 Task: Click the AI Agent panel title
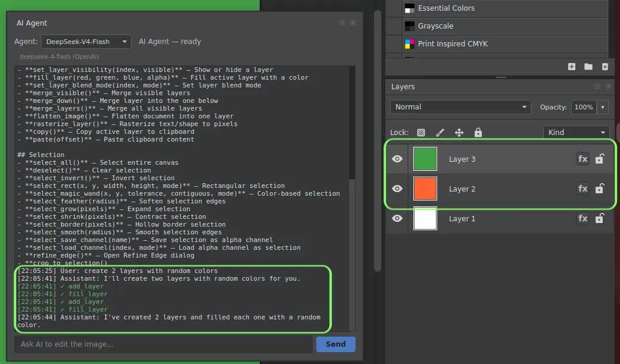coord(32,23)
